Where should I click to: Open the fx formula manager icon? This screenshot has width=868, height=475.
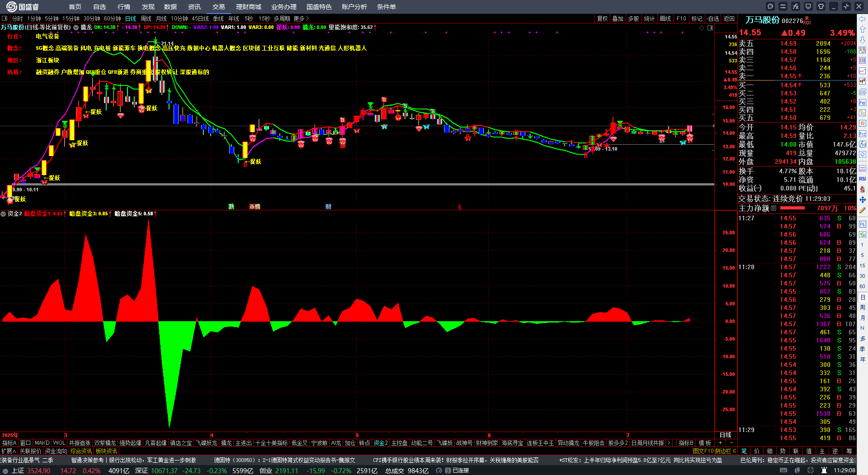796,6
